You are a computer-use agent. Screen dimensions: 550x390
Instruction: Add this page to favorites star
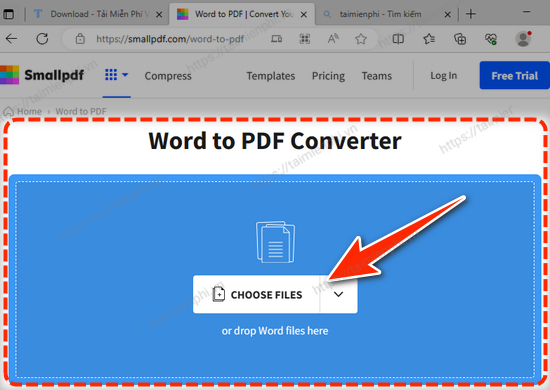pyautogui.click(x=361, y=39)
